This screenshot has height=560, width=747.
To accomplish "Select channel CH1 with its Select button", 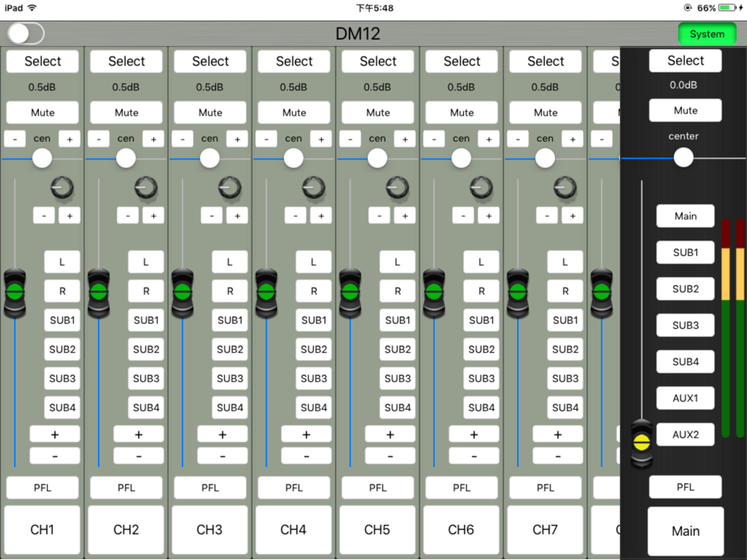I will tap(43, 61).
